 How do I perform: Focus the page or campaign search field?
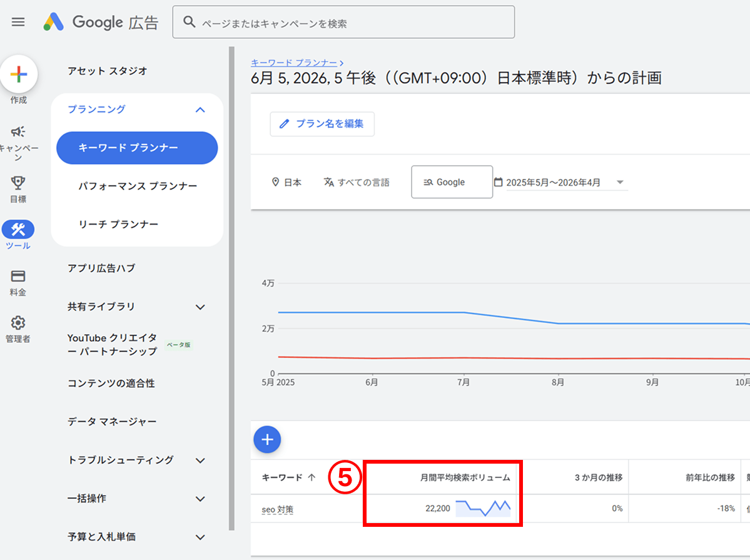tap(343, 22)
